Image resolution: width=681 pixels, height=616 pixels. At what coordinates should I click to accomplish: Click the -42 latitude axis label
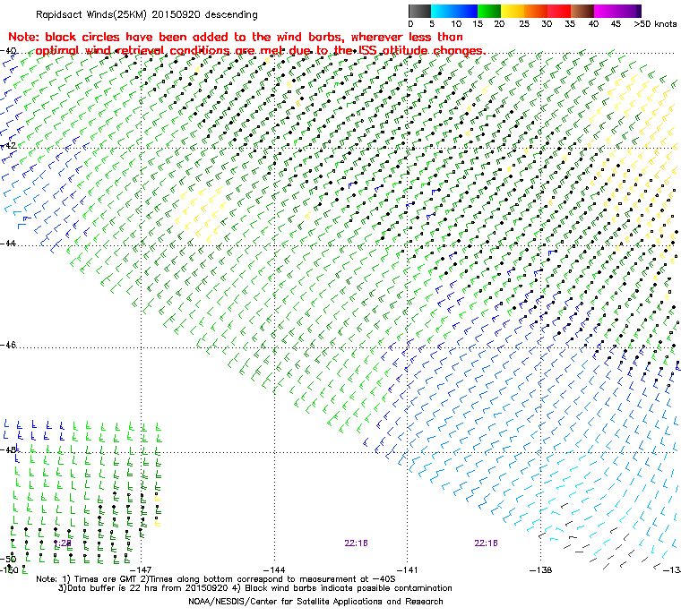(x=9, y=145)
